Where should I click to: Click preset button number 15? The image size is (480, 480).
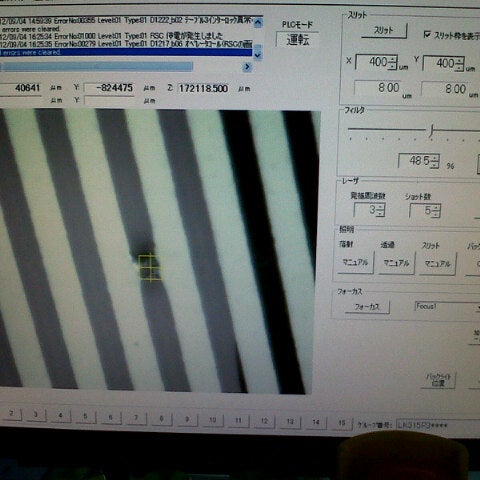click(x=342, y=423)
